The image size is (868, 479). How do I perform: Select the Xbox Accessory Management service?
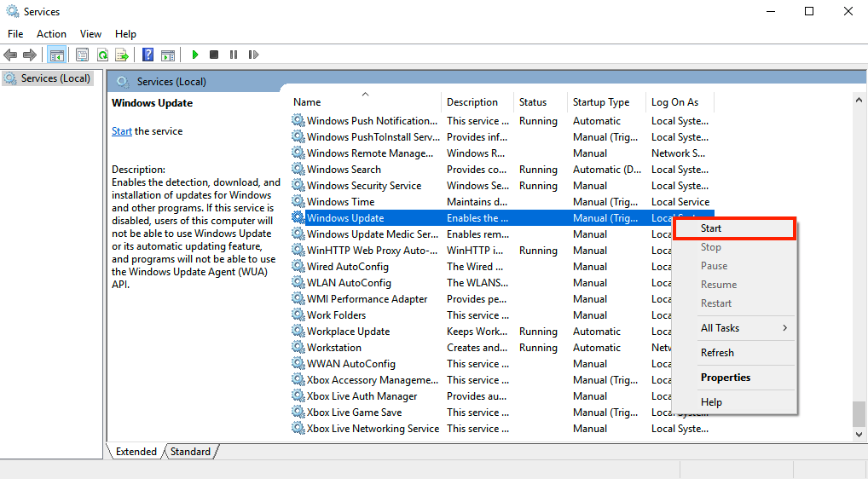tap(481, 379)
